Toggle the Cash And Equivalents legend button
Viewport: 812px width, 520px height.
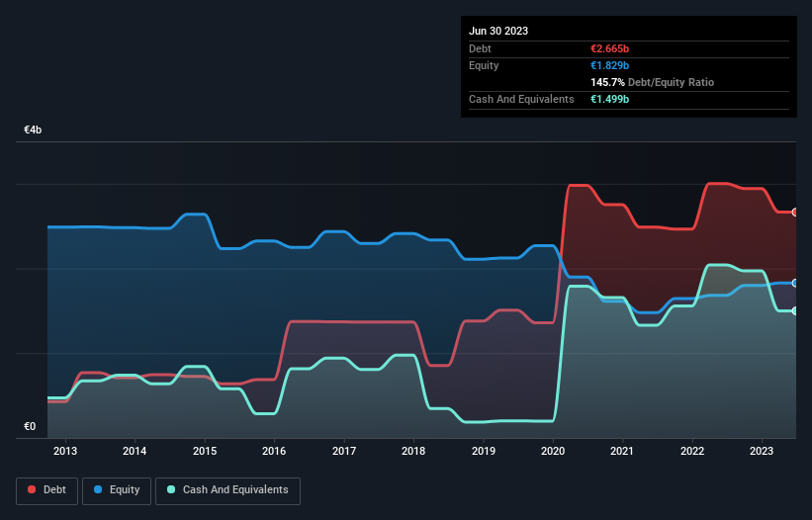click(x=227, y=490)
